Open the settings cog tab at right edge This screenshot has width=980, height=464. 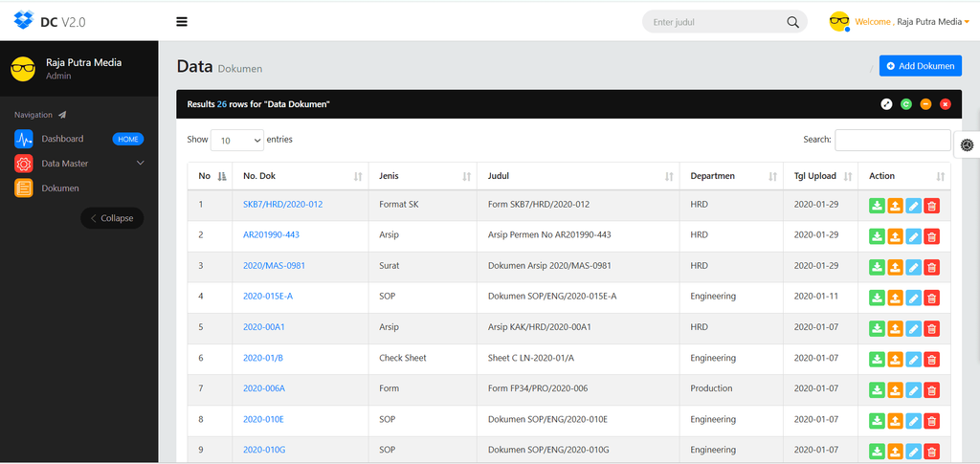[x=967, y=144]
